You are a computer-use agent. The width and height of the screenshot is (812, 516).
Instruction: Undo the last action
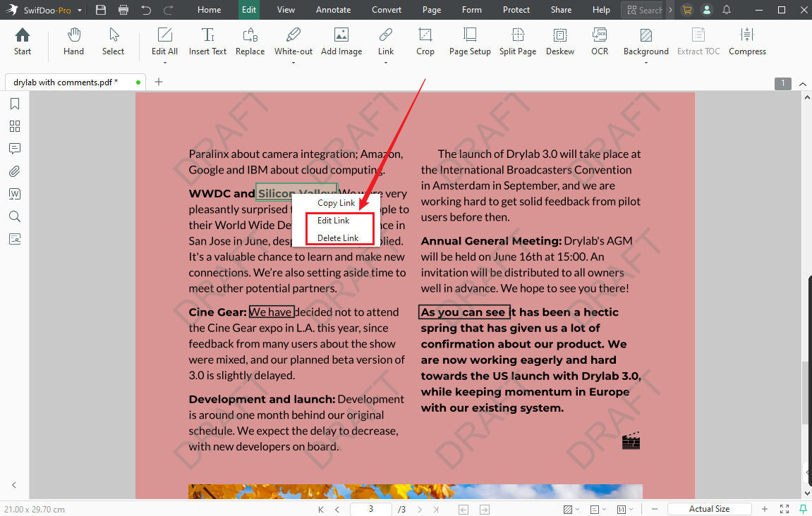point(146,10)
